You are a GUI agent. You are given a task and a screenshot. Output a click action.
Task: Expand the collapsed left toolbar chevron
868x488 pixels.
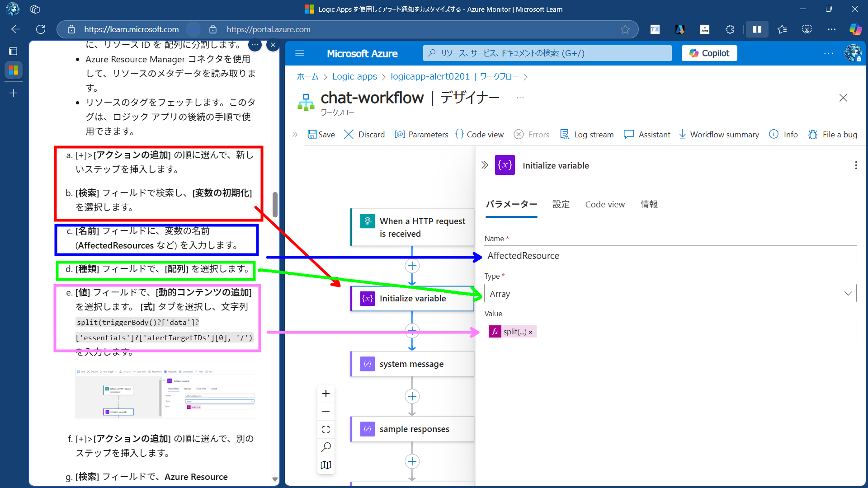pos(295,134)
